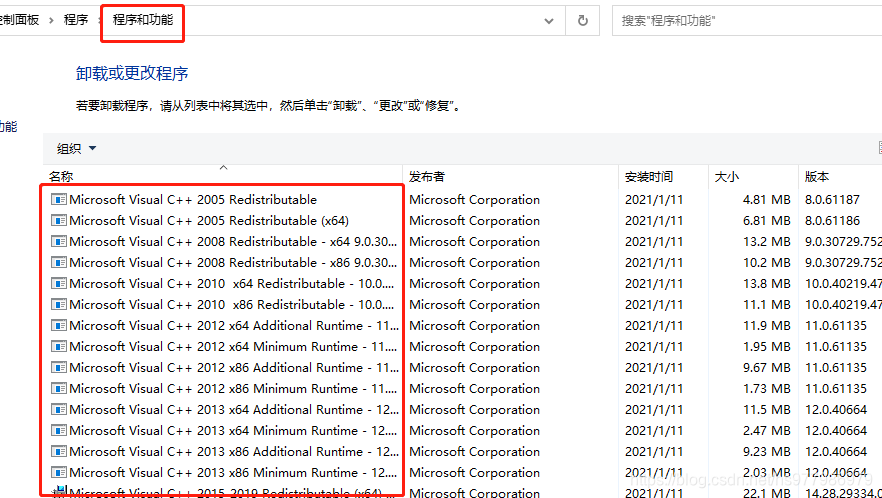Viewport: 882px width, 498px height.
Task: Click the icon of 2013 x86 Minimum Runtime
Action: (x=58, y=473)
